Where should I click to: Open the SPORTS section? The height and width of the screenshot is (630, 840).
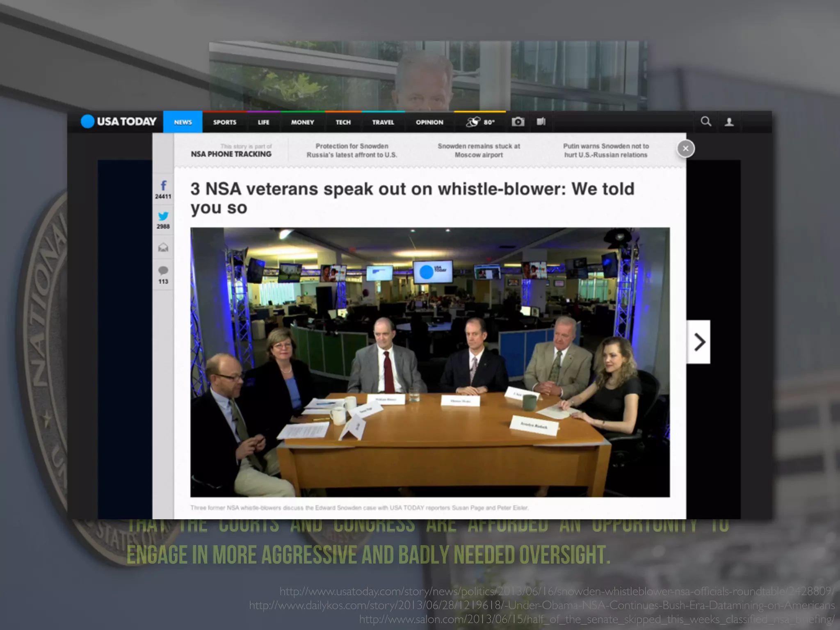point(225,122)
